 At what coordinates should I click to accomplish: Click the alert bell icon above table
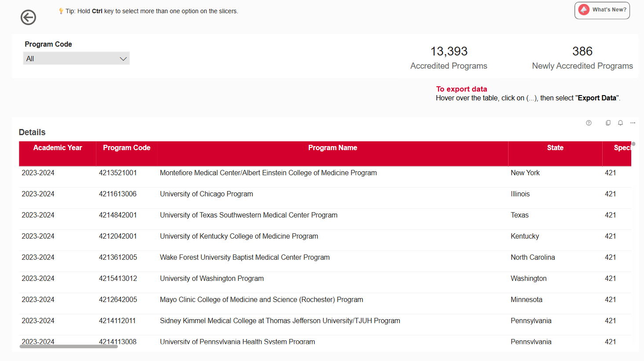620,123
